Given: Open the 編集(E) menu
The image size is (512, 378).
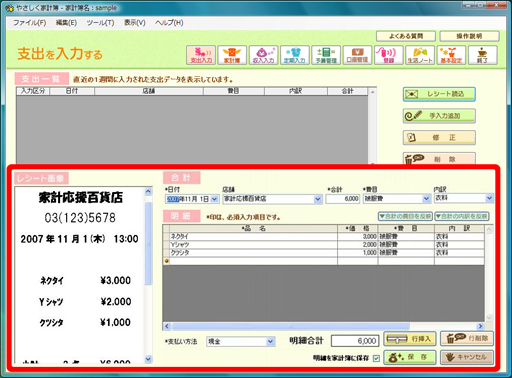Looking at the screenshot, I should [x=66, y=23].
